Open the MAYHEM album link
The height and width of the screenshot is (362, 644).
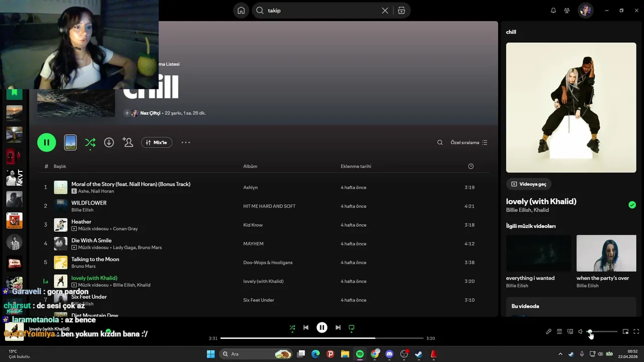[x=253, y=244]
